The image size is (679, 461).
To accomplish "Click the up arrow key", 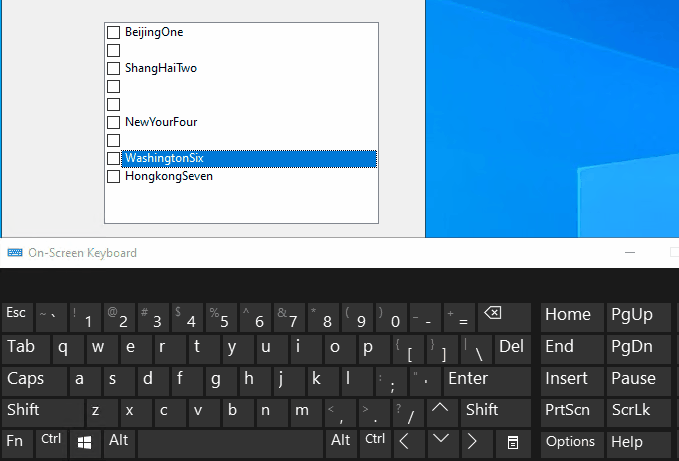I will point(440,412).
